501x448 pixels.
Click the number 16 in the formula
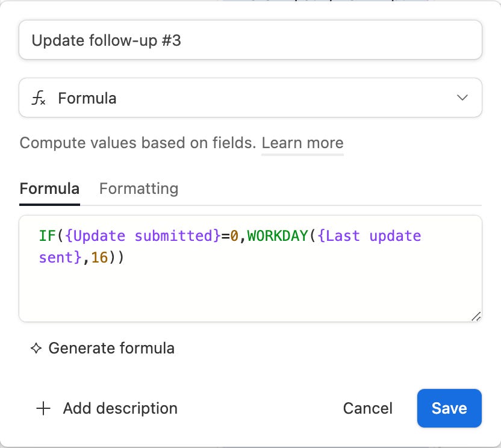(x=99, y=258)
